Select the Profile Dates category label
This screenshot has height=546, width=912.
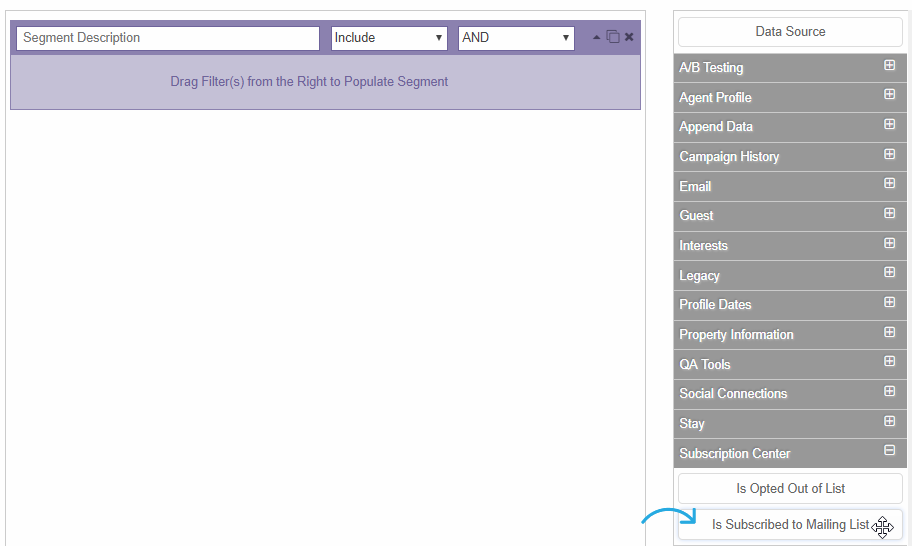click(715, 305)
